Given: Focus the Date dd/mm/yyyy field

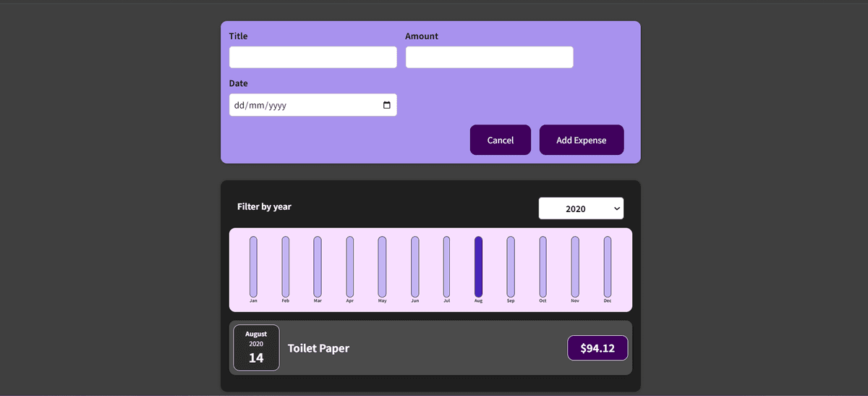Looking at the screenshot, I should coord(304,105).
